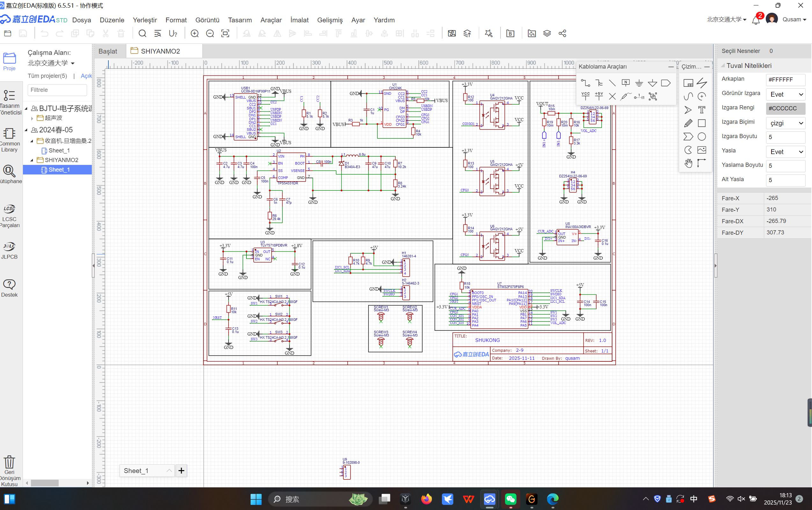Expand the 超声波 folder in tree
The image size is (812, 510).
32,118
